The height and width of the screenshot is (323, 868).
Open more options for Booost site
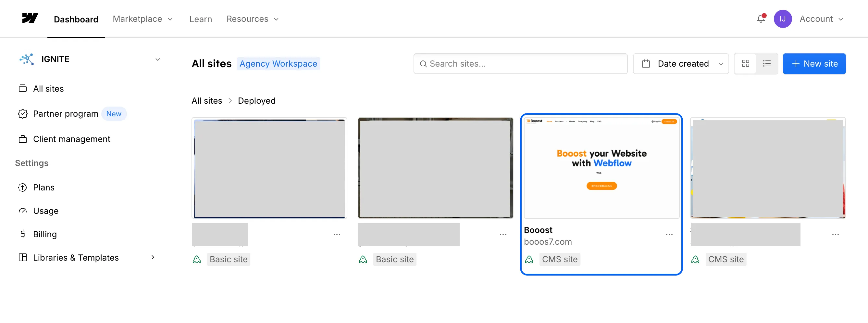click(669, 234)
